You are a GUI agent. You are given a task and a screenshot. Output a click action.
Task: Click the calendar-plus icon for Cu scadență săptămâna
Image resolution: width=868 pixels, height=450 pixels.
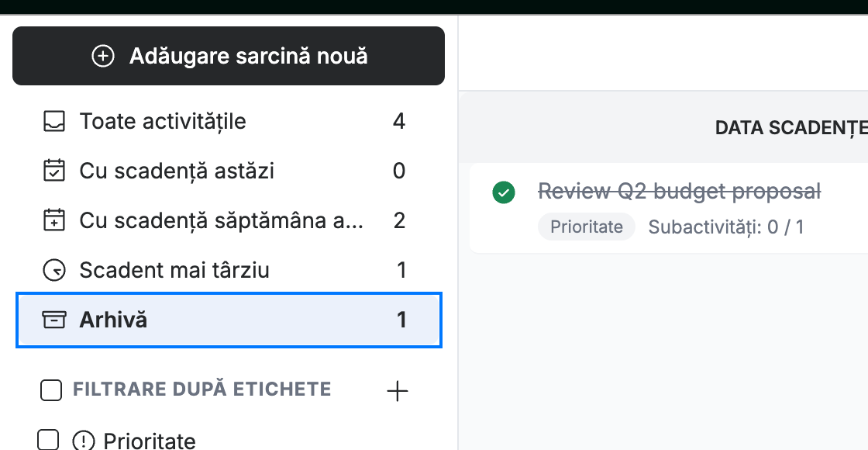coord(54,220)
